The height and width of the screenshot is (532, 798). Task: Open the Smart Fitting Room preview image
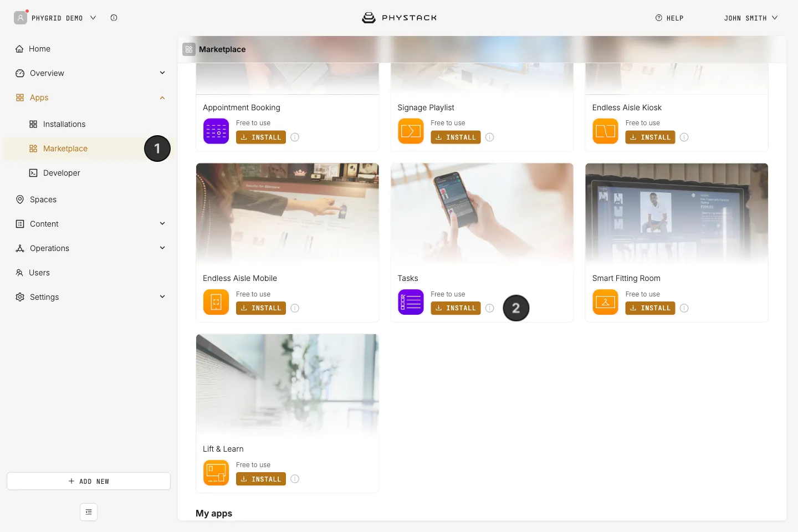[677, 213]
